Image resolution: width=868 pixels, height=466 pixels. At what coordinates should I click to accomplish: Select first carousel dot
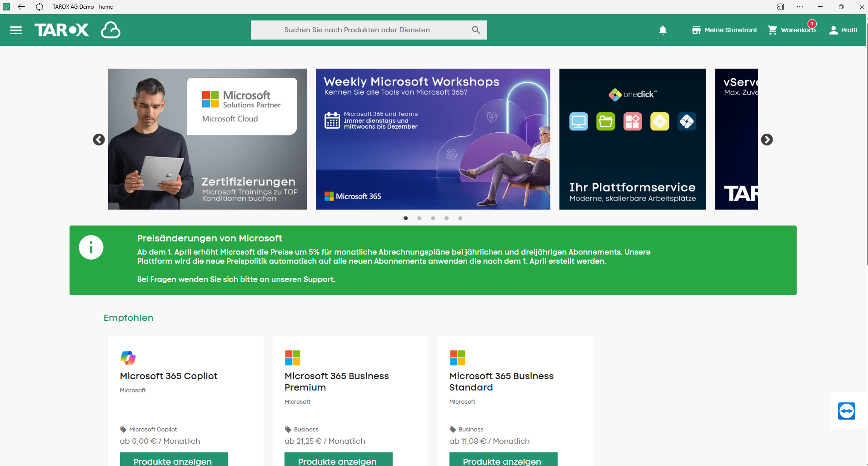coord(406,218)
